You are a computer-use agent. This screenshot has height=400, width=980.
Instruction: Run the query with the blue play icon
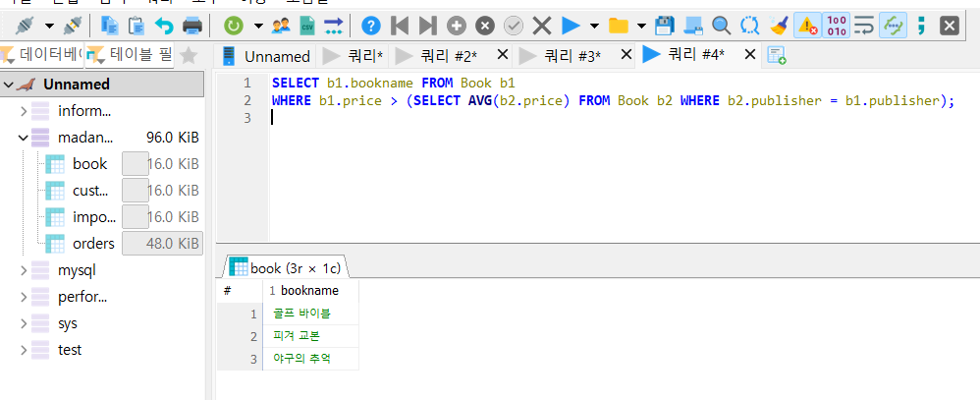(571, 26)
